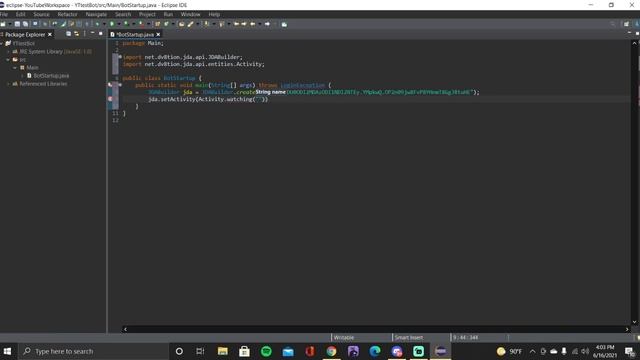Viewport: 640px width, 360px height.
Task: Open the Edit menu
Action: (x=20, y=14)
